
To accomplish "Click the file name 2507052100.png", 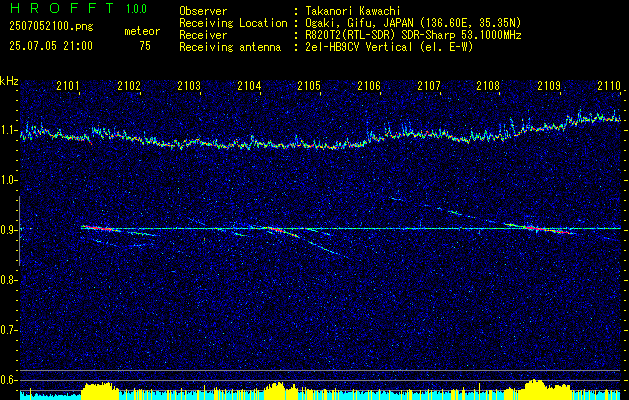I will click(x=51, y=27).
